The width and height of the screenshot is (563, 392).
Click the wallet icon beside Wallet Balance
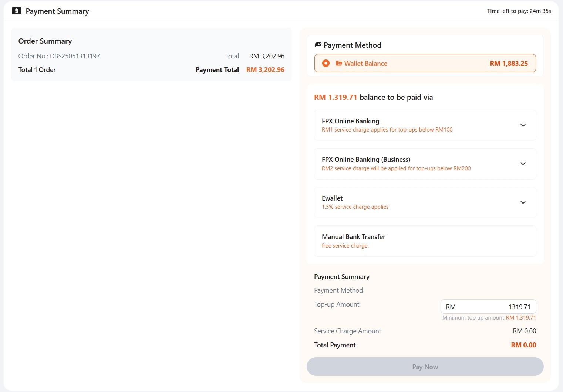[x=339, y=63]
